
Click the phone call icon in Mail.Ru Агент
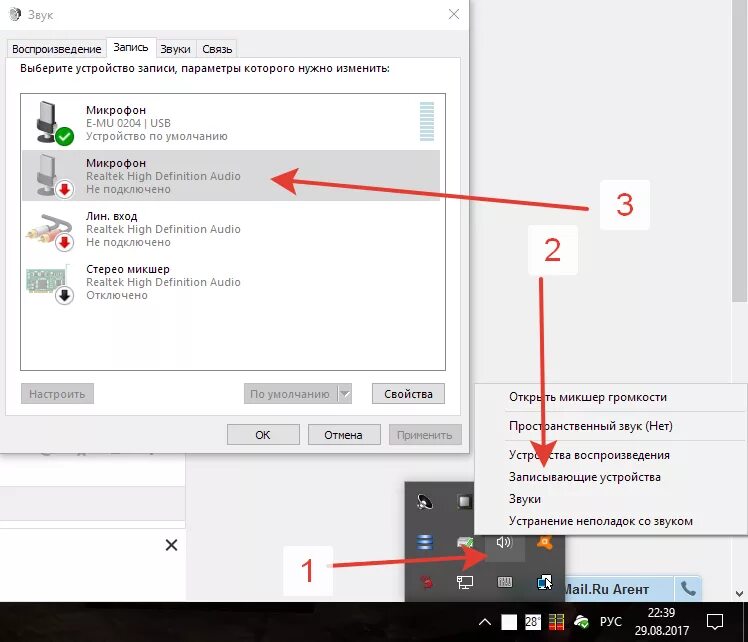[x=687, y=589]
